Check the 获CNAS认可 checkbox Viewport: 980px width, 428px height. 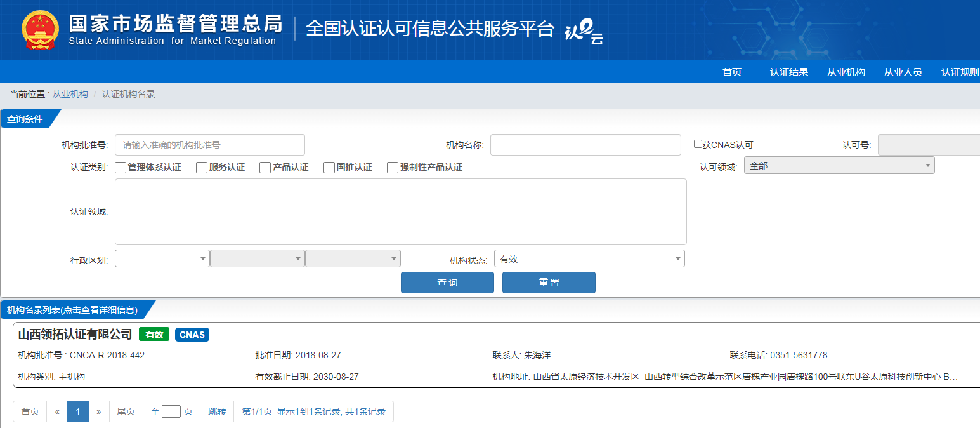[698, 144]
